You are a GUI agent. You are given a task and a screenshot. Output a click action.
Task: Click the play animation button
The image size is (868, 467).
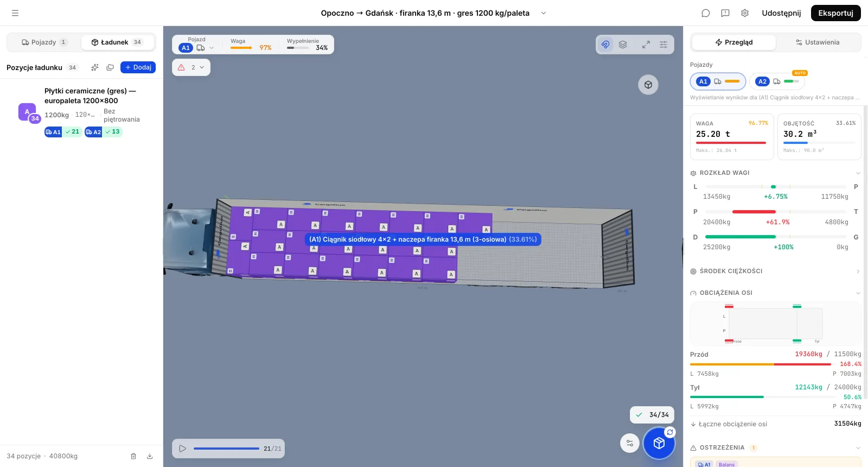[182, 449]
